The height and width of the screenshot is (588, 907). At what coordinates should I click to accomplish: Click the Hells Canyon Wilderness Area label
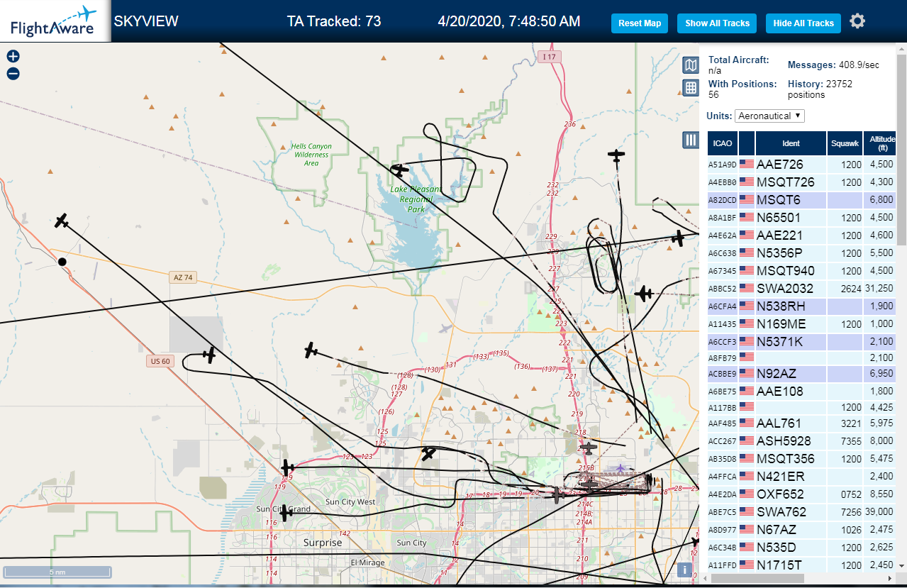pyautogui.click(x=311, y=155)
